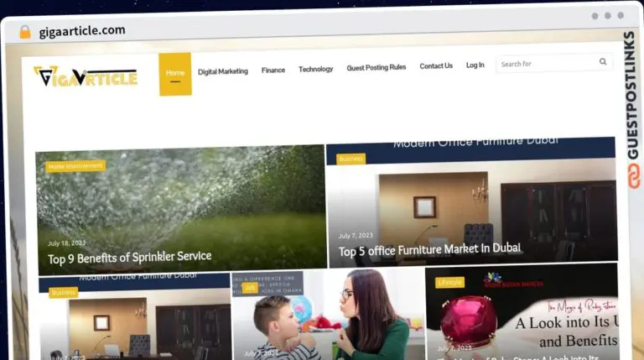Open Business tag on Dubai furniture feature
This screenshot has width=644, height=360.
(351, 159)
